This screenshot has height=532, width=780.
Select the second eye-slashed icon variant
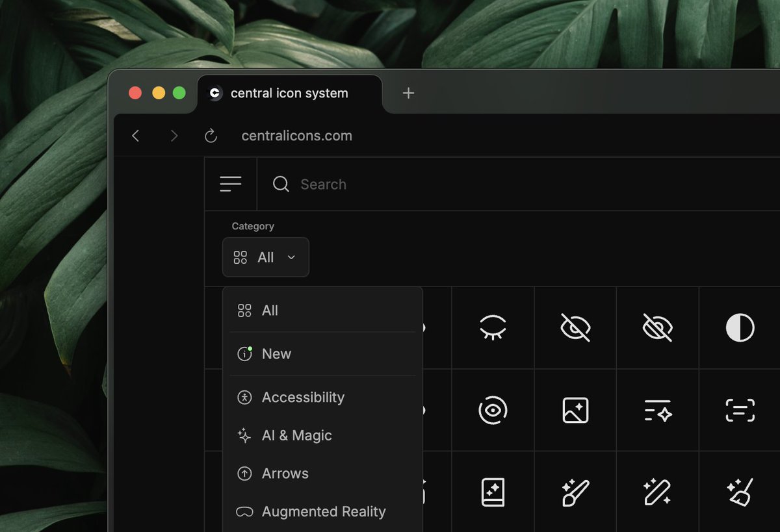(x=658, y=328)
